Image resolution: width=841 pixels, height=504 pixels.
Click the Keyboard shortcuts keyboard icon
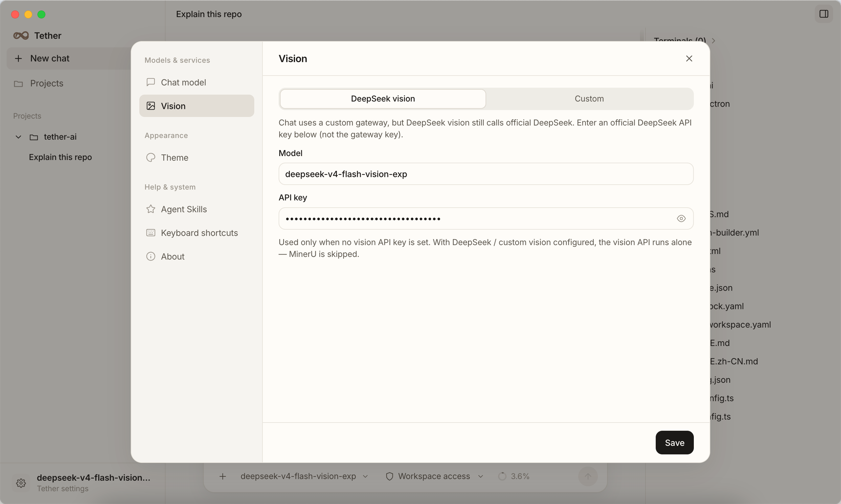pyautogui.click(x=151, y=233)
